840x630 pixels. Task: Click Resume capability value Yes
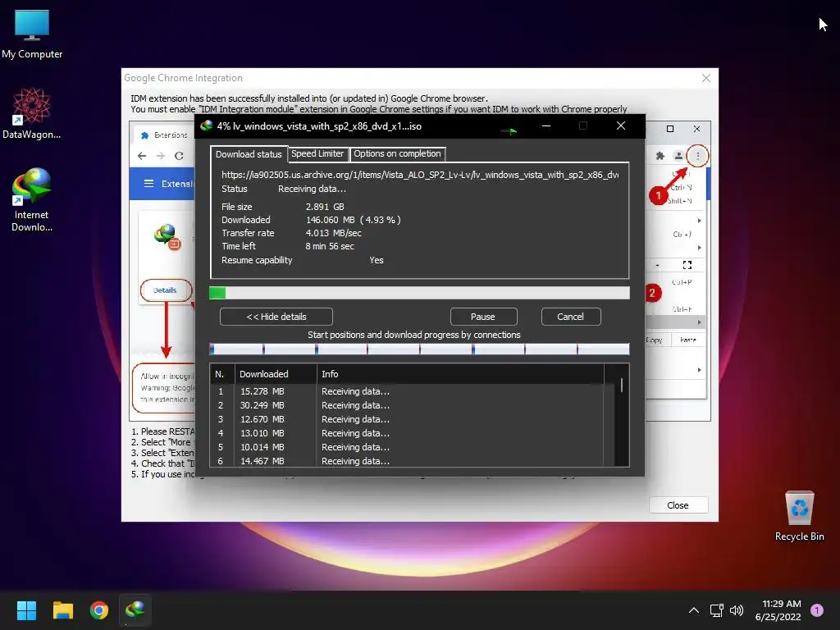tap(376, 260)
